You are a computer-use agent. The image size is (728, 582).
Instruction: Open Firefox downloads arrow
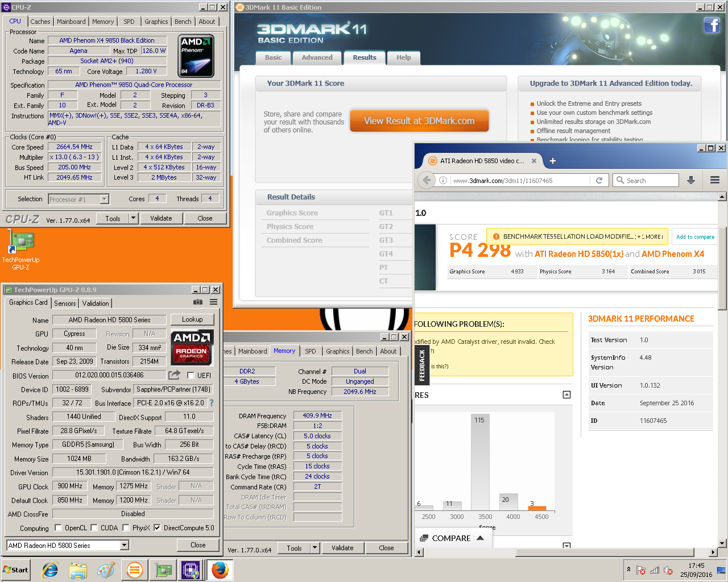[691, 180]
